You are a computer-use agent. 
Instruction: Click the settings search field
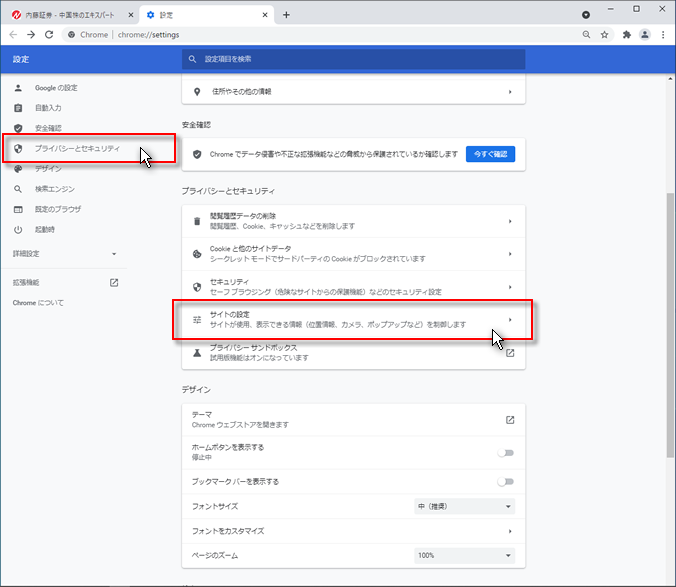(x=355, y=59)
